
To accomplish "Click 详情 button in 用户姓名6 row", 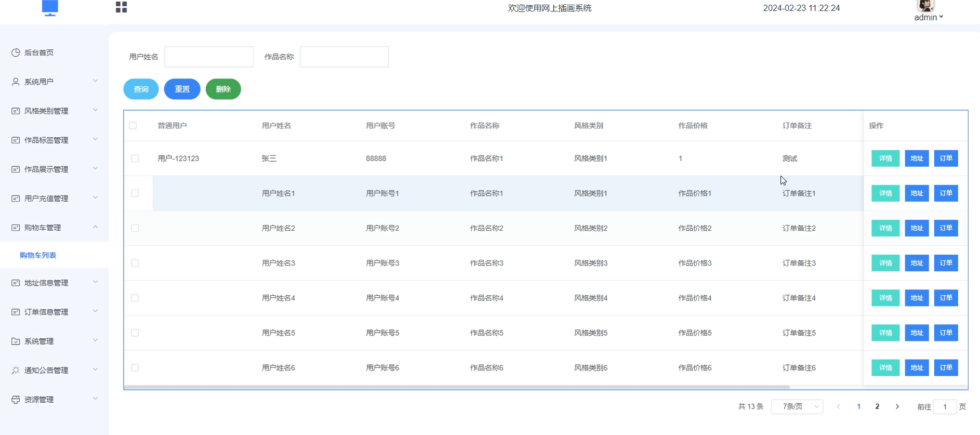I will [885, 367].
